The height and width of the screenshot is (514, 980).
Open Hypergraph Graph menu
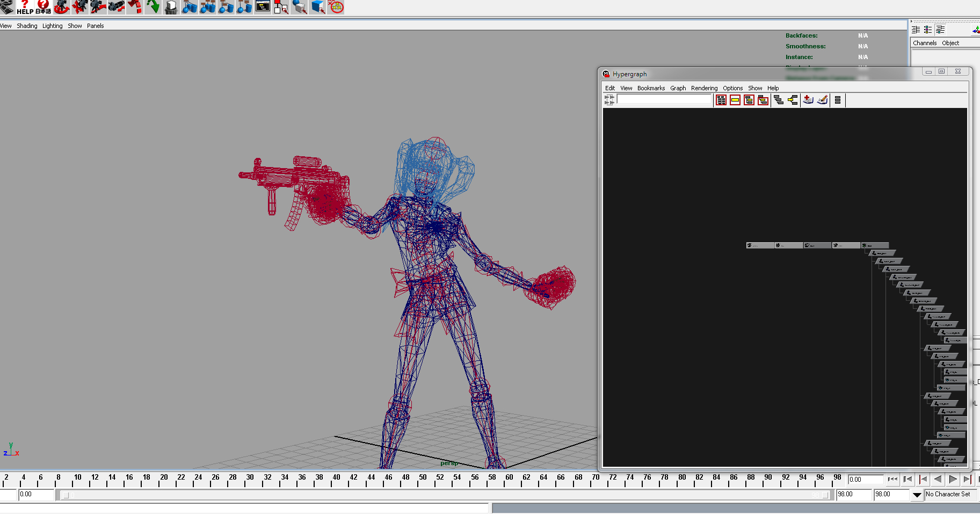tap(678, 88)
